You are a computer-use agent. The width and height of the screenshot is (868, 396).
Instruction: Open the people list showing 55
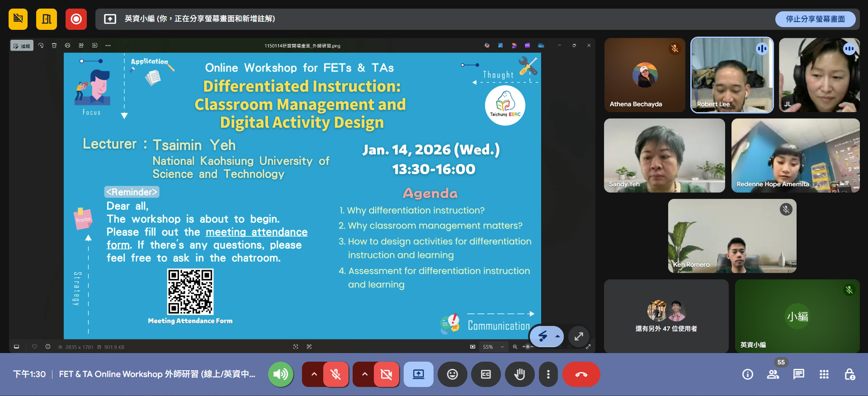(x=773, y=374)
